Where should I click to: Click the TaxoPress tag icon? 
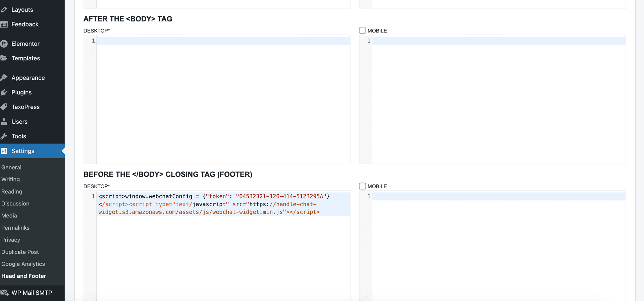tap(4, 107)
